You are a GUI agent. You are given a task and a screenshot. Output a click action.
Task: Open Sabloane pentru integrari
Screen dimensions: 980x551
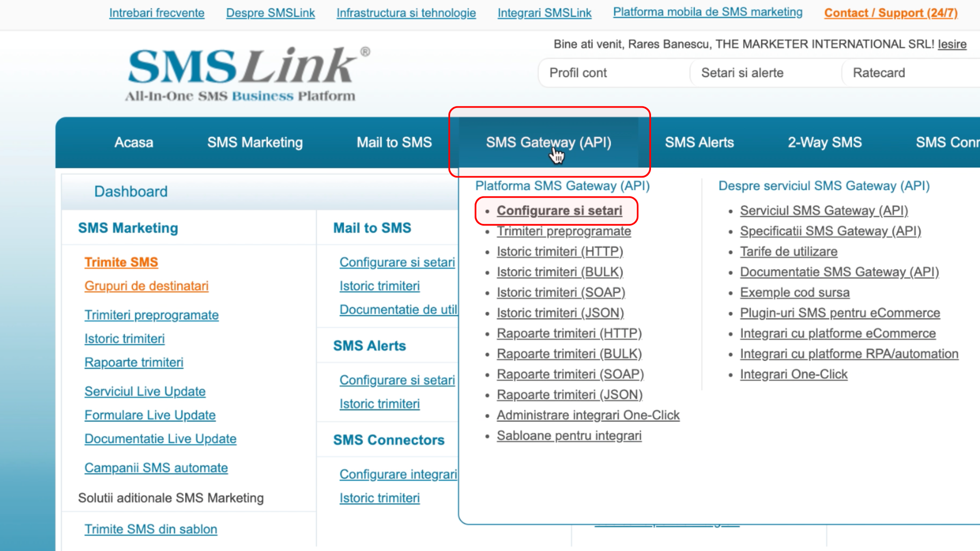click(569, 436)
